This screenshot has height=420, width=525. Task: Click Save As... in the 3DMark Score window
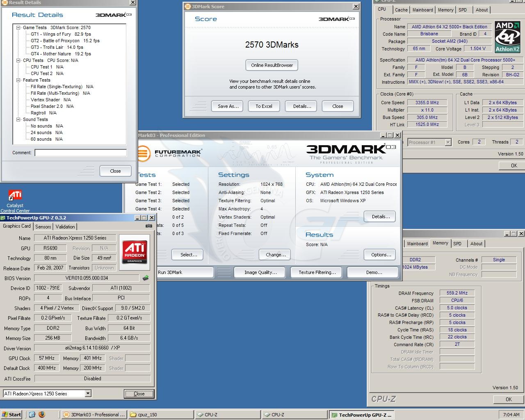(x=228, y=106)
